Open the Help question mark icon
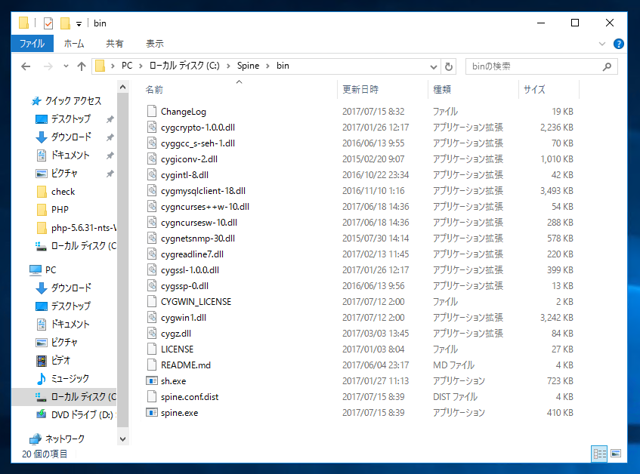 [618, 44]
